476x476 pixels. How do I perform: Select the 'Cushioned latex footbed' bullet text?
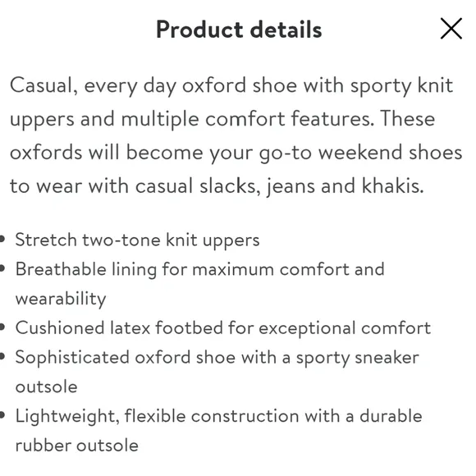pyautogui.click(x=223, y=328)
